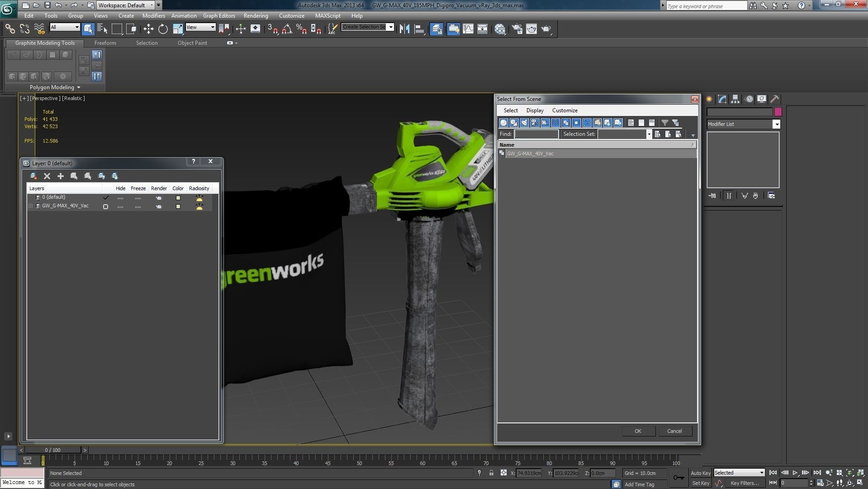Choose the Bind to Space Warp tool
The height and width of the screenshot is (489, 868).
[x=39, y=29]
